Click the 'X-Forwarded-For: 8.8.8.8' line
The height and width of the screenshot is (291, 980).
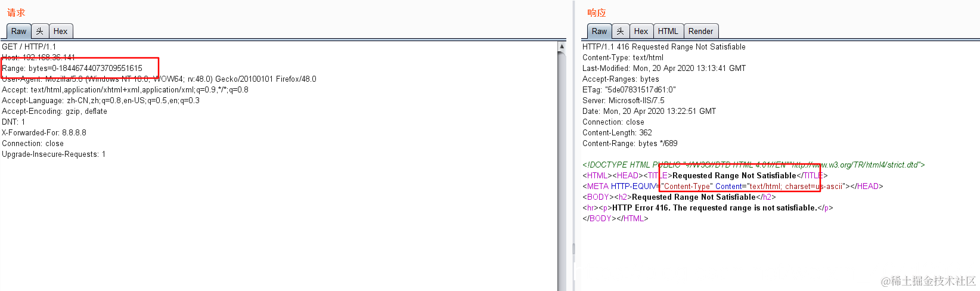click(x=44, y=132)
